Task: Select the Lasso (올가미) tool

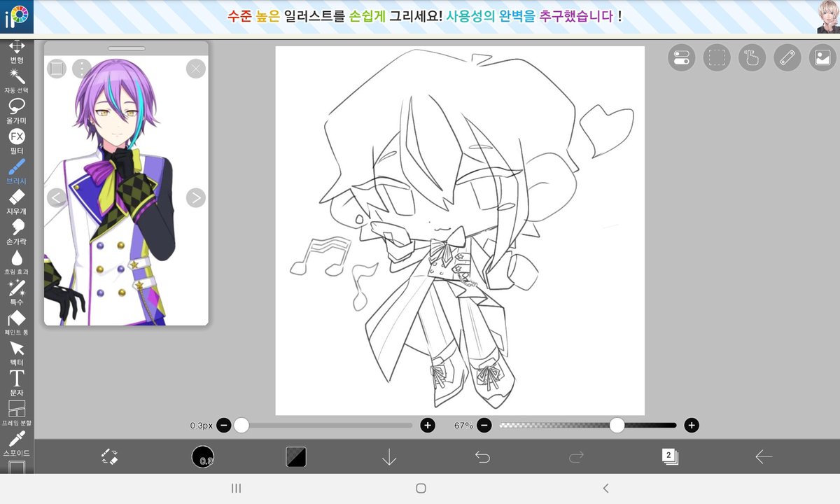Action: [x=17, y=111]
